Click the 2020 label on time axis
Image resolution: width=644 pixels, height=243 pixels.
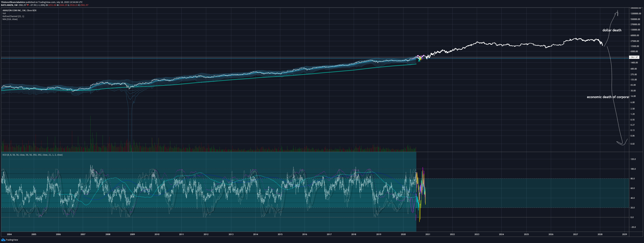point(403,235)
